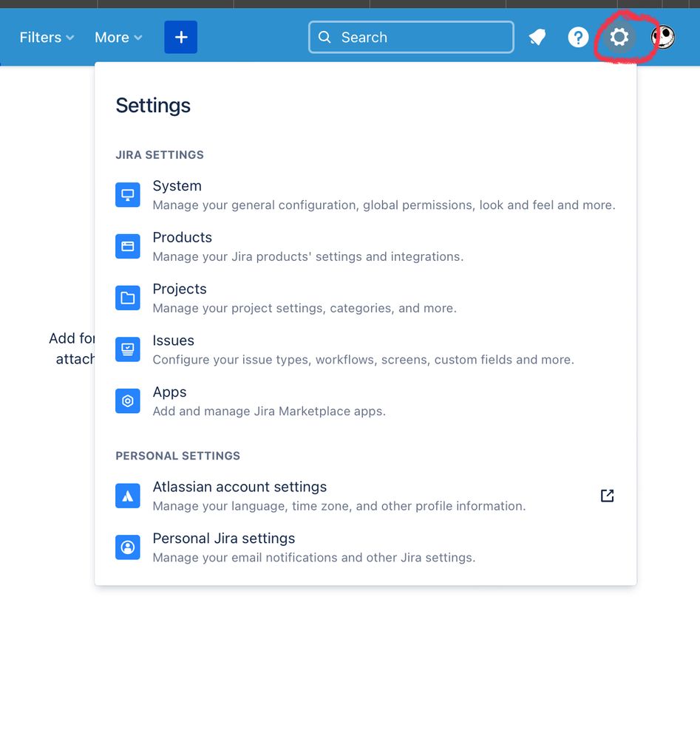
Task: Click 'Manage your Jira products' settings' description
Action: [x=308, y=256]
